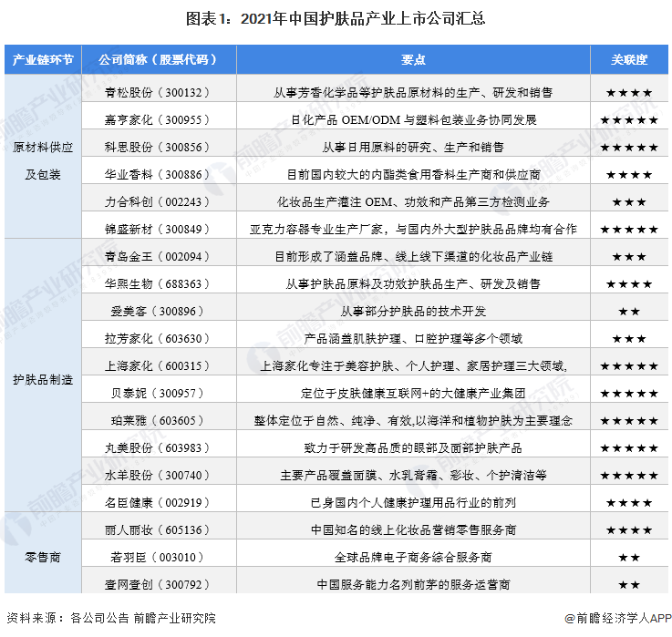
Task: Click the four-star rating in 青松股份 row
Action: (629, 93)
